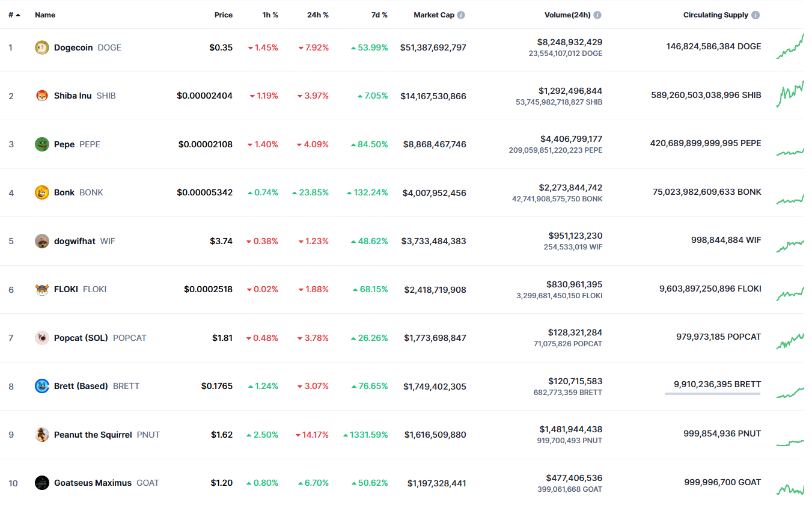The image size is (812, 505).
Task: Click the Dogecoin coin logo icon
Action: pos(42,47)
